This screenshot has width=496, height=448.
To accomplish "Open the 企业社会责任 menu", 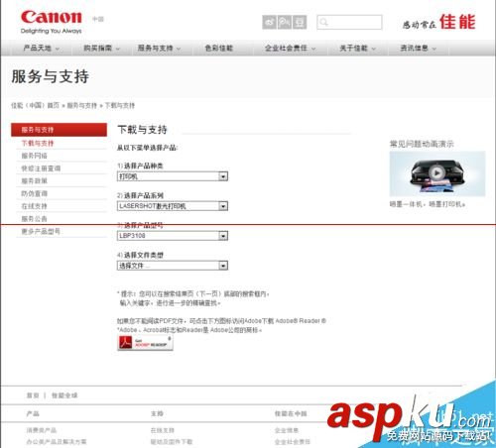I will [290, 49].
